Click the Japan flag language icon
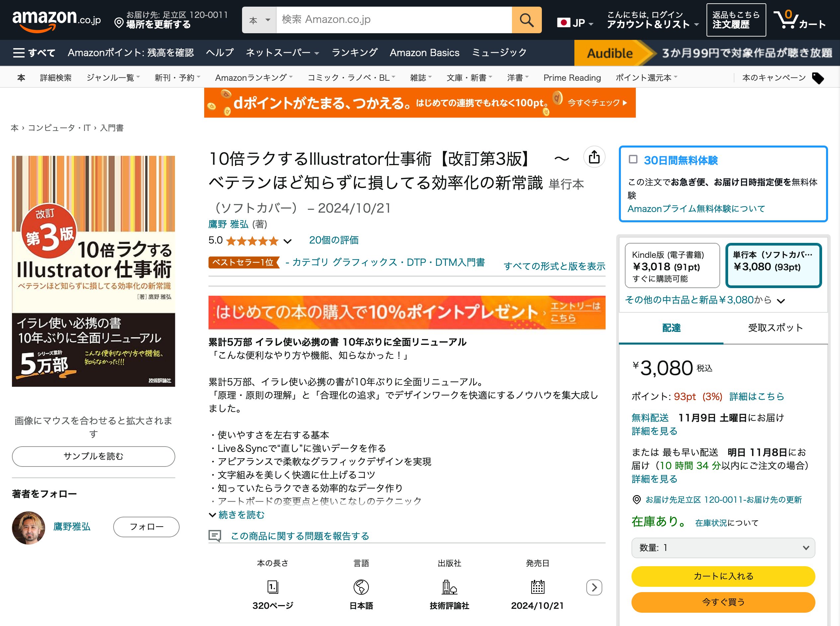This screenshot has width=840, height=626. click(563, 23)
